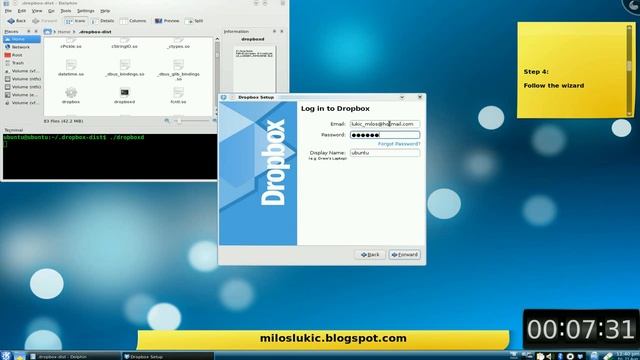Viewport: 640px width, 360px height.
Task: Click the zoom-out magnifier in Dolphin status bar
Action: (x=167, y=121)
